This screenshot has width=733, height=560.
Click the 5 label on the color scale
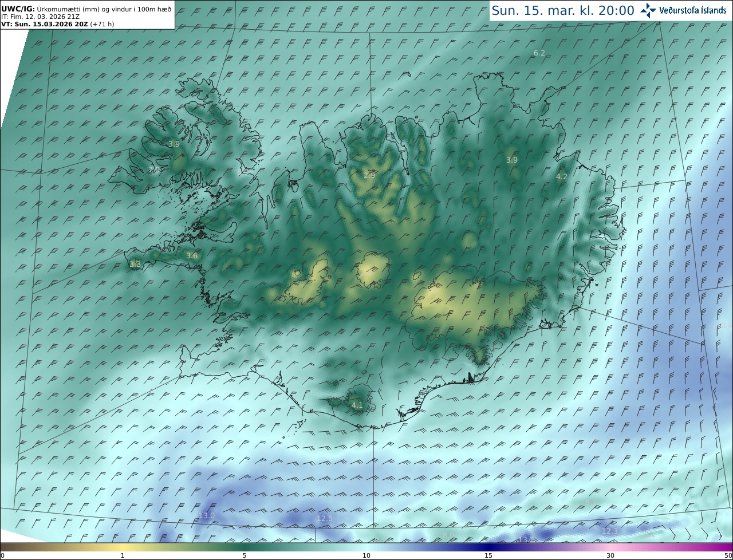245,555
